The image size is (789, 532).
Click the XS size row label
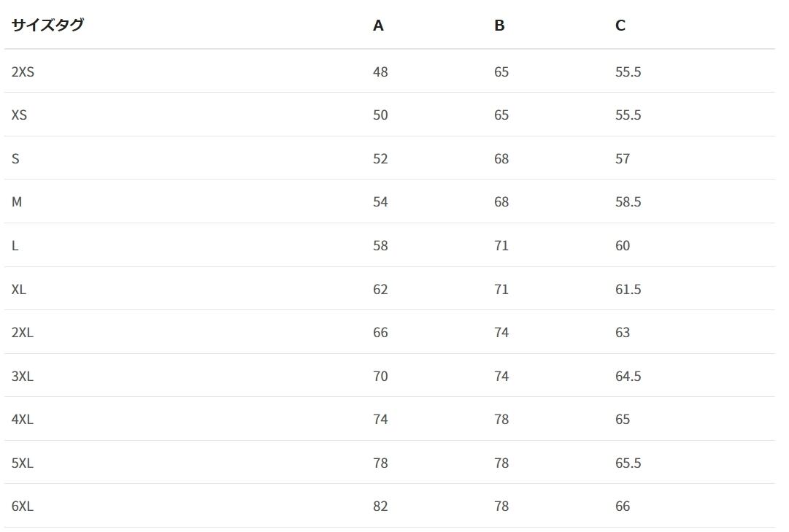pos(19,115)
